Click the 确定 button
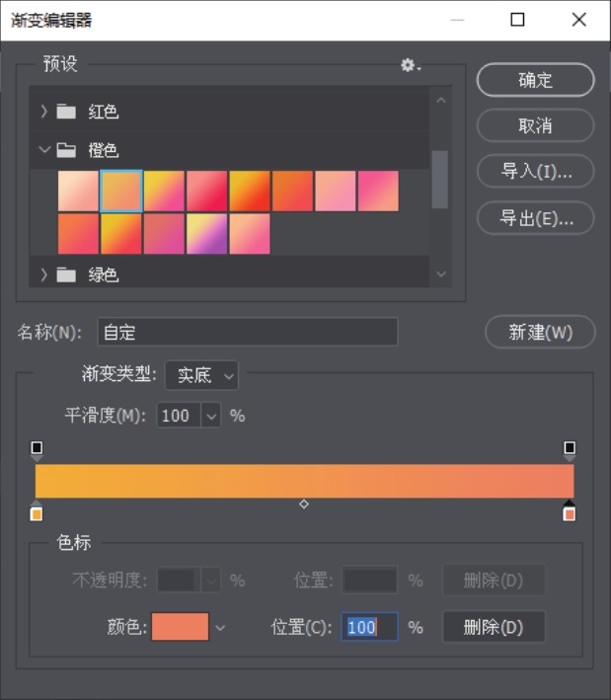611x700 pixels. [x=536, y=80]
